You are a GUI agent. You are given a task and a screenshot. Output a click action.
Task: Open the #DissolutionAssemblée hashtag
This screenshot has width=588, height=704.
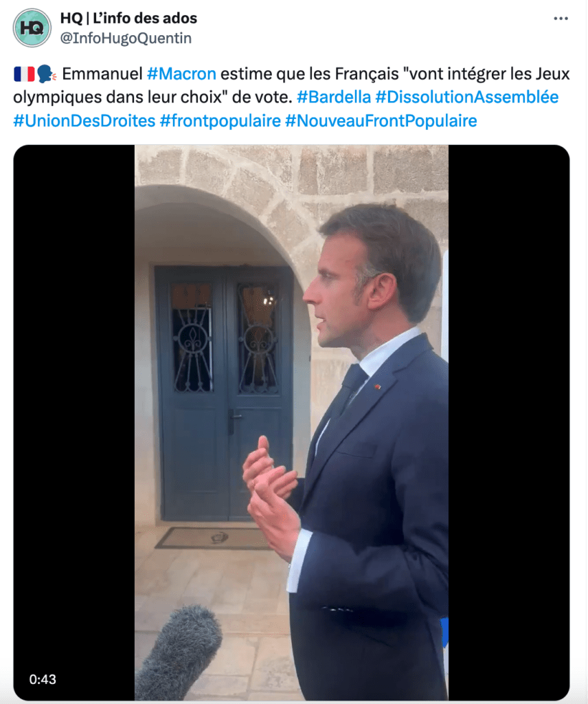467,97
